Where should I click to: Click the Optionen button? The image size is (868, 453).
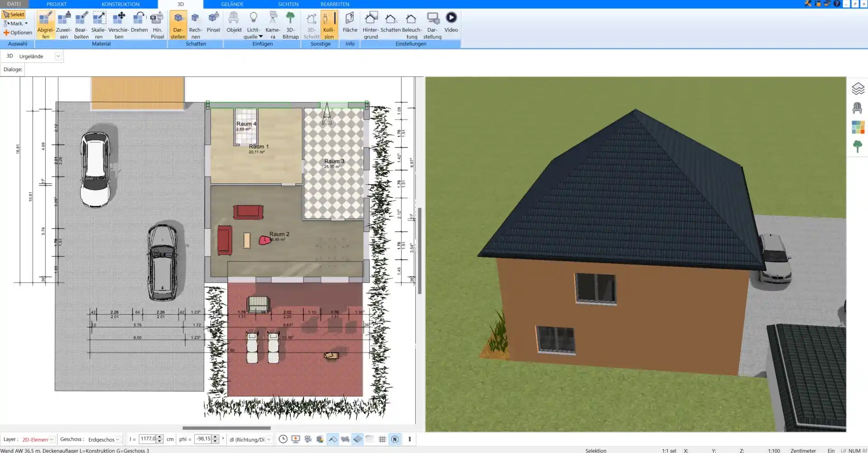pos(18,33)
